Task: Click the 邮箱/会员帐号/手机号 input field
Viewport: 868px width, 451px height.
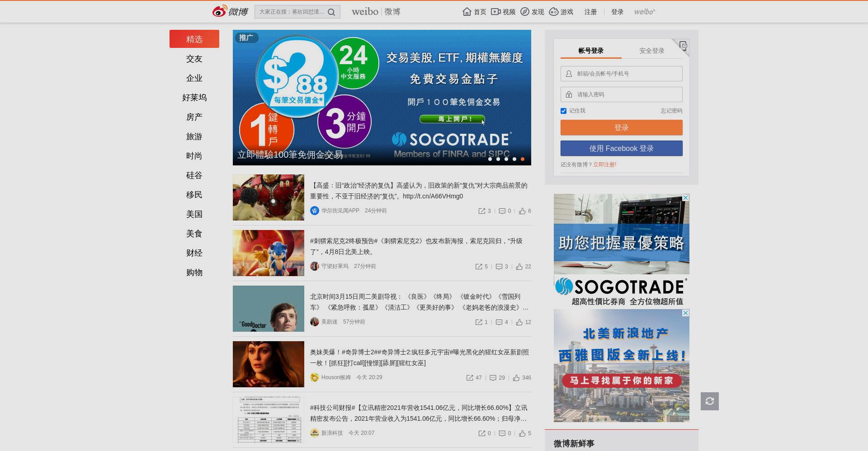Action: click(622, 74)
